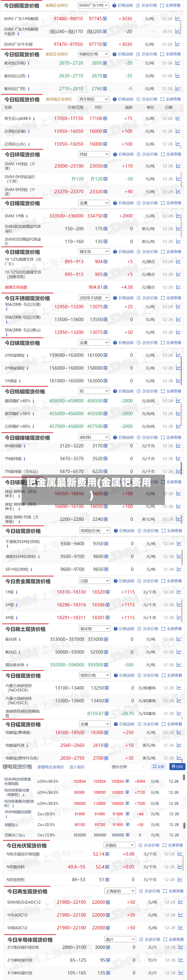Click info icon next to 黑钨精矿≥65%

pos(33,401)
